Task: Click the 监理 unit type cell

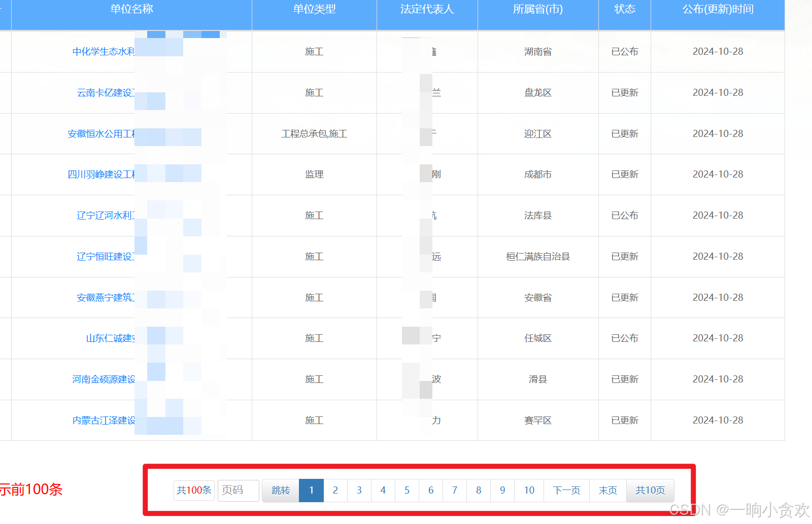Action: pos(314,174)
